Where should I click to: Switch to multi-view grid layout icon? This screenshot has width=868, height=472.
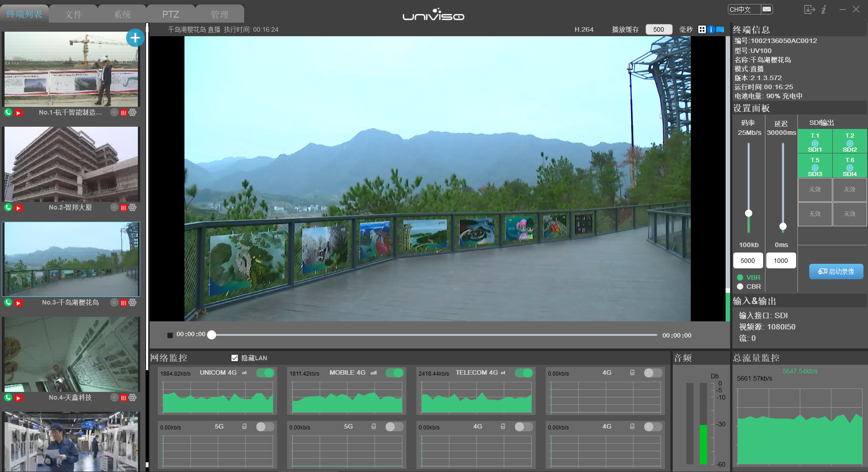[702, 29]
